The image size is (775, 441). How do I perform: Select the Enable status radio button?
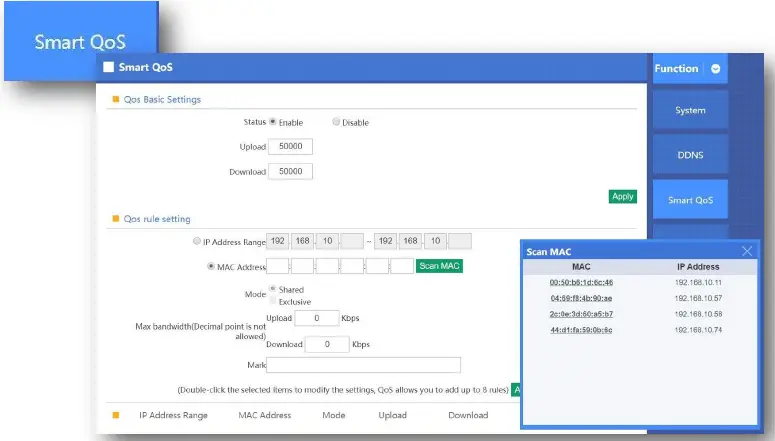coord(272,122)
